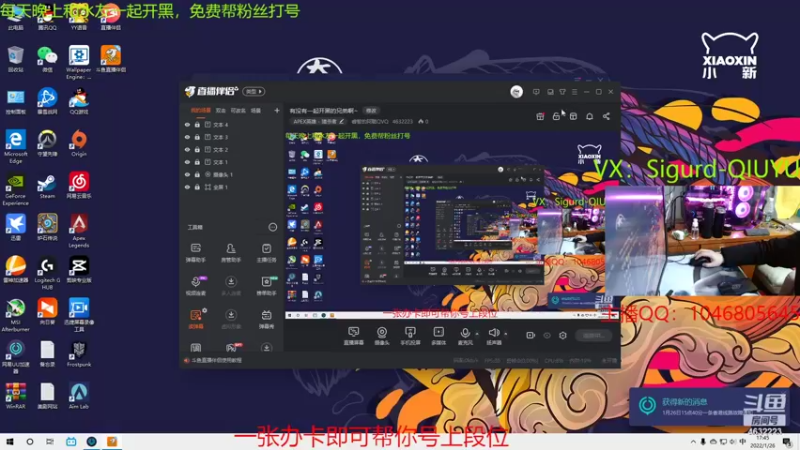Image resolution: width=800 pixels, height=450 pixels.
Task: Toggle preview eye icon in bottom bar
Action: pos(547,335)
